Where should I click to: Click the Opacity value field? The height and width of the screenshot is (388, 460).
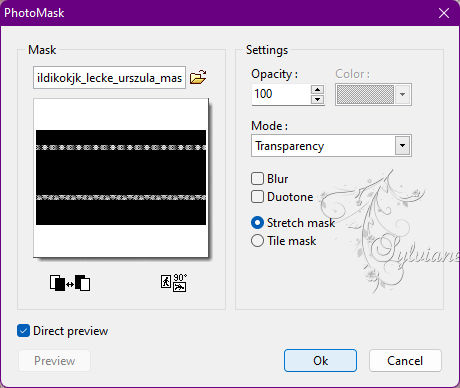(281, 94)
